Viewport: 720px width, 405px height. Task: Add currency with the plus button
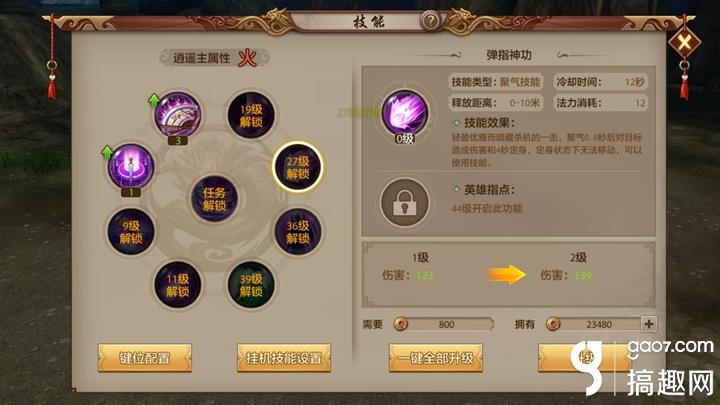tap(649, 324)
